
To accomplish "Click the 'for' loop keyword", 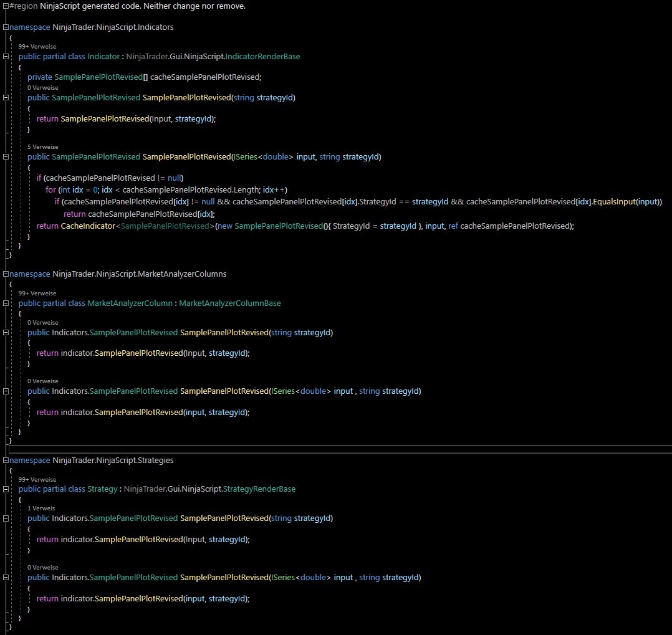I will point(50,190).
